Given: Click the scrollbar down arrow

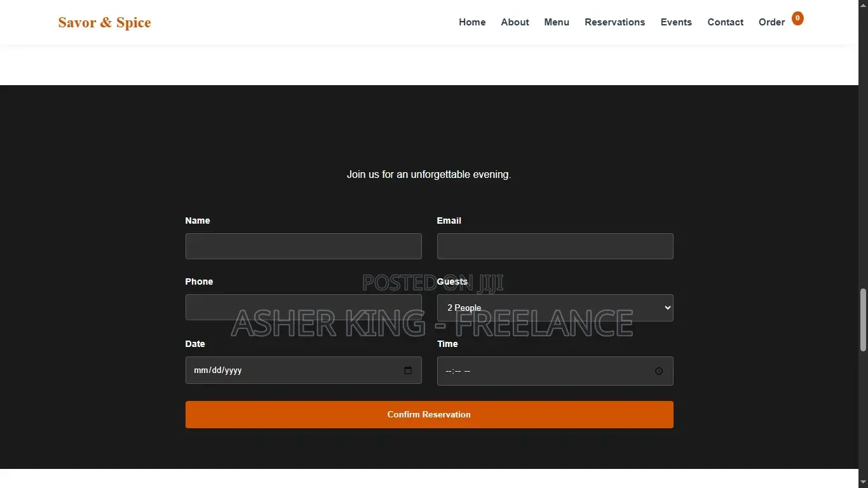Looking at the screenshot, I should (863, 483).
